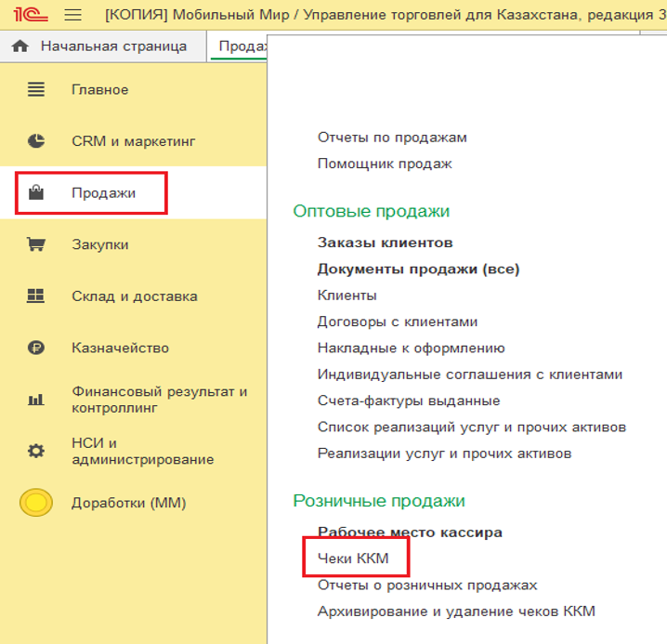Image resolution: width=667 pixels, height=644 pixels.
Task: Open Накладные к оформлению
Action: tap(411, 348)
